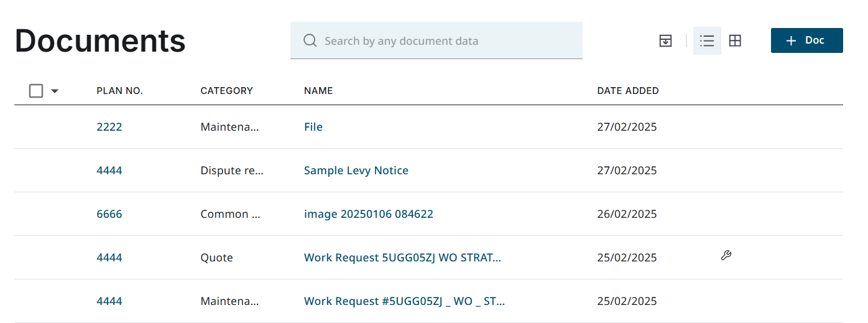Image resolution: width=868 pixels, height=323 pixels.
Task: Sort by PLAN NO. column header
Action: 120,91
